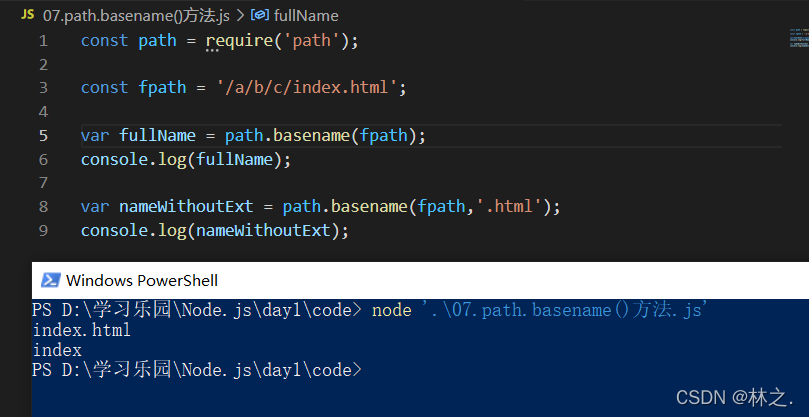Click the variable symbol icon before fullName

coord(260,15)
